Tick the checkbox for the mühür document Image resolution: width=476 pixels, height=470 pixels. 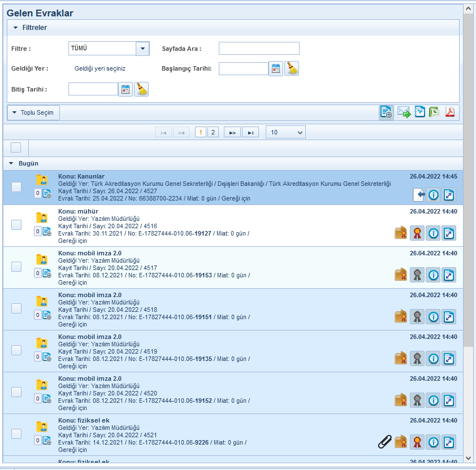(16, 225)
